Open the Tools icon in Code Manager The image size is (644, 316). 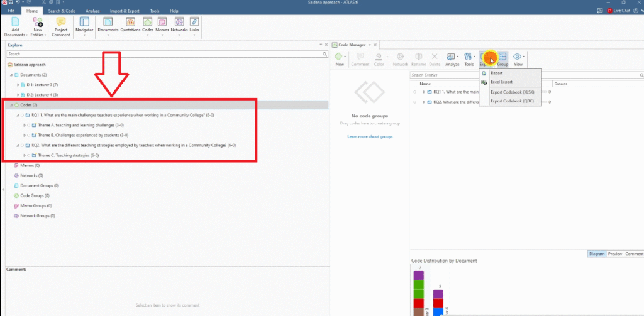(x=469, y=59)
